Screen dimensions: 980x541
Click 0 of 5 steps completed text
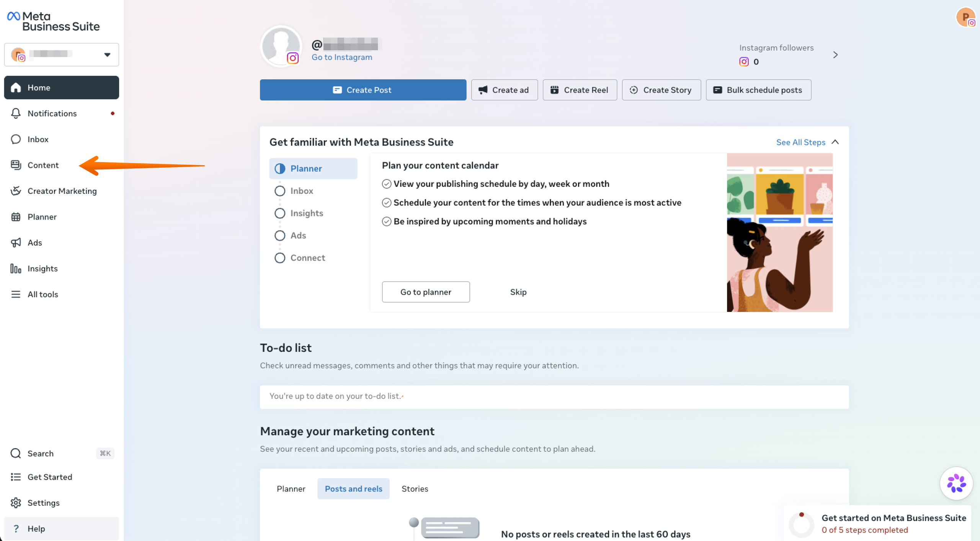click(x=865, y=530)
